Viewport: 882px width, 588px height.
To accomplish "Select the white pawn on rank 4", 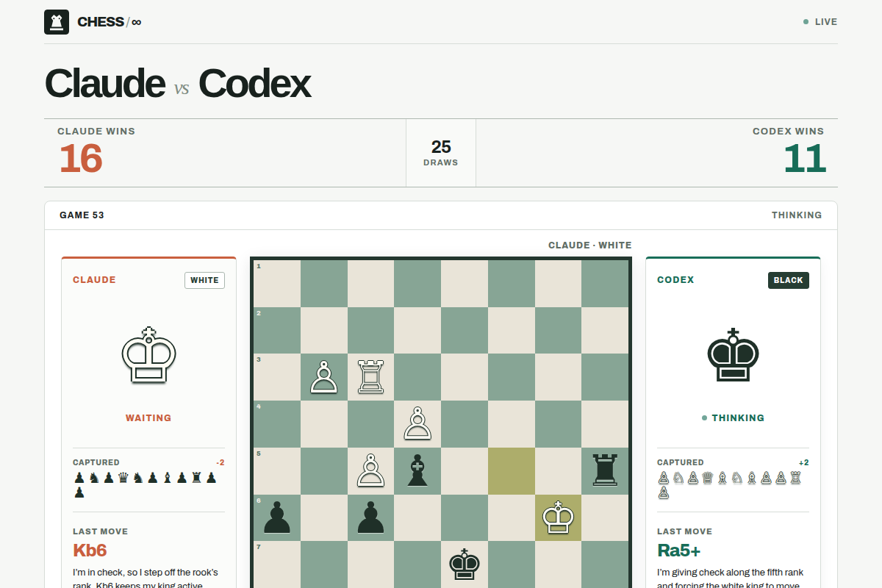I will tap(417, 423).
